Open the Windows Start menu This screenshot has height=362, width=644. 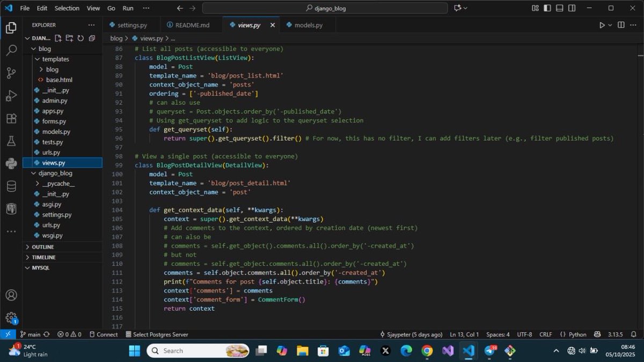134,351
